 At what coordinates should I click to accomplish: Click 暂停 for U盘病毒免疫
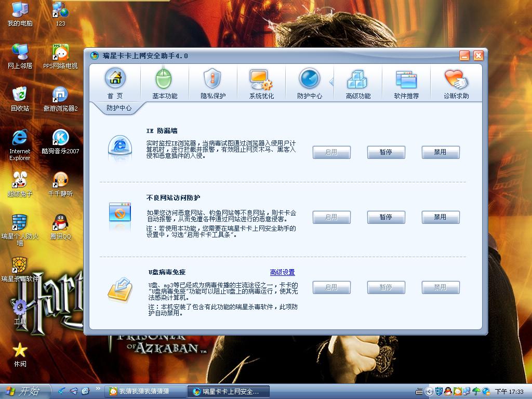pyautogui.click(x=386, y=287)
